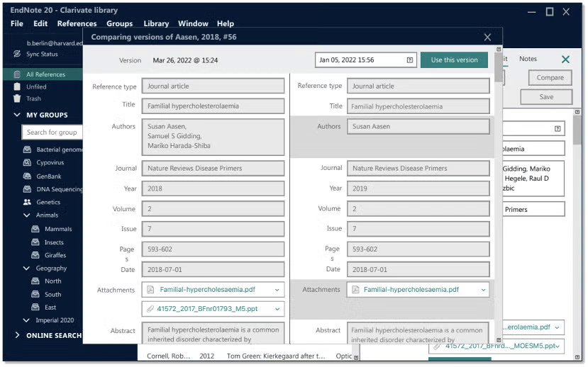The image size is (588, 367).
Task: Open the Library menu
Action: [156, 23]
